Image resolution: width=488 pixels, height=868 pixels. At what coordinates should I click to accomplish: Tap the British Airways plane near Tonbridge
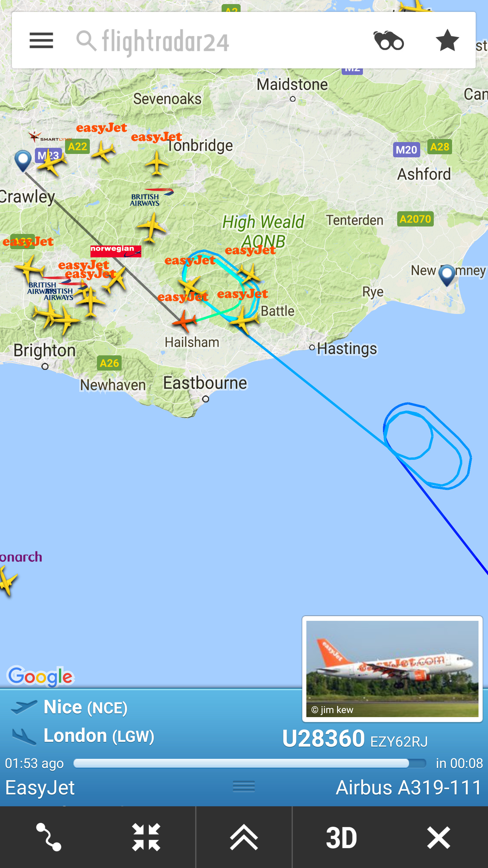pos(151,227)
